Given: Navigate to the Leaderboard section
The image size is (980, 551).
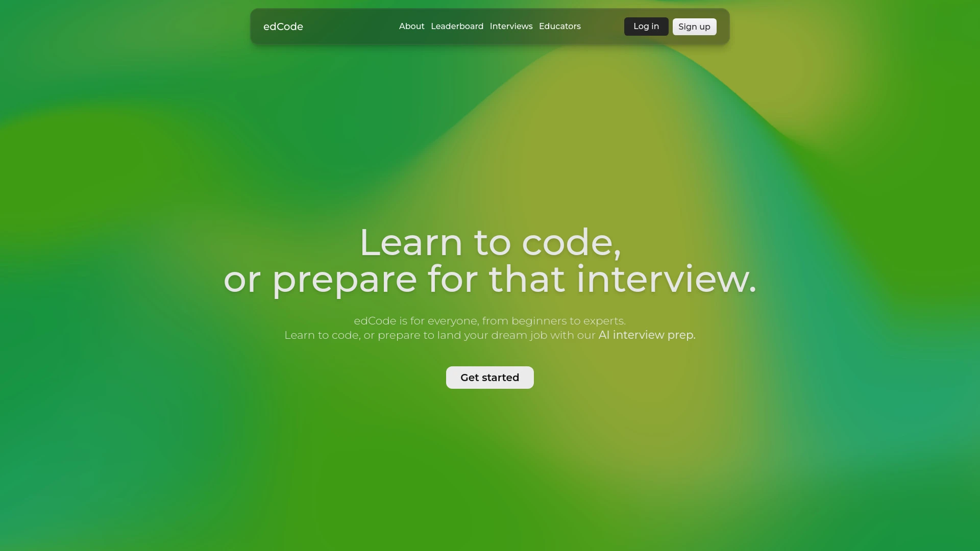Looking at the screenshot, I should 457,26.
